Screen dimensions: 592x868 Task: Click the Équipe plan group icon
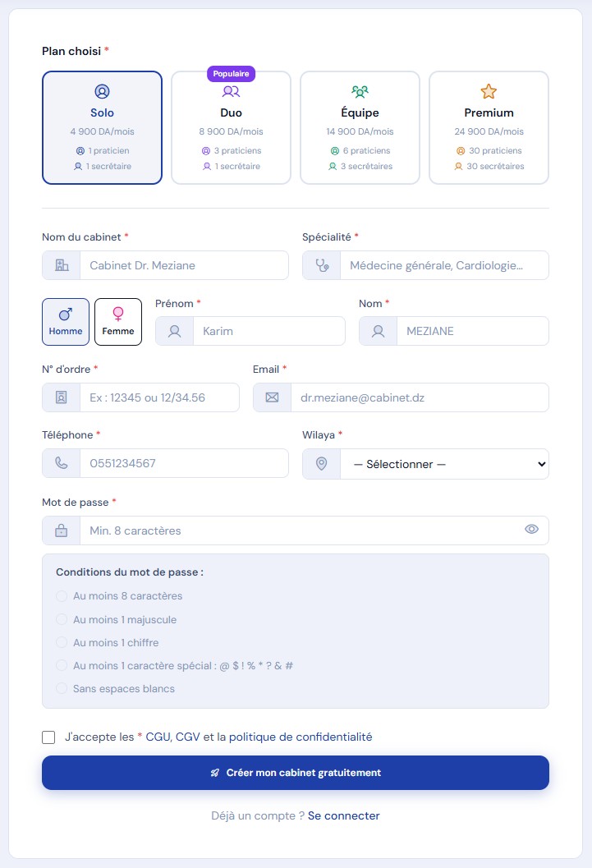[x=360, y=91]
